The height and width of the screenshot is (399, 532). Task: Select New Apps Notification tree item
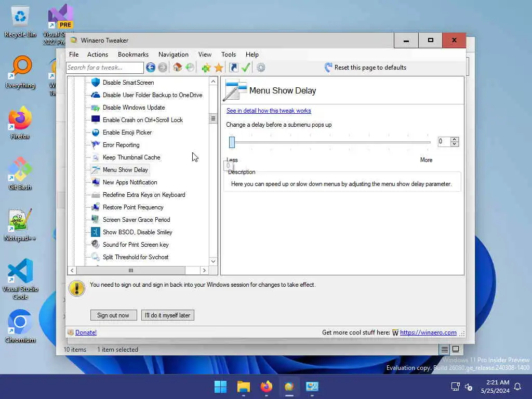click(x=130, y=182)
